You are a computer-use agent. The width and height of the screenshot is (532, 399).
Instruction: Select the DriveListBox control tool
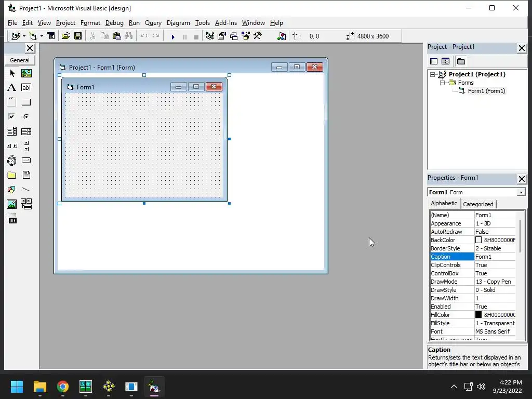tap(26, 160)
